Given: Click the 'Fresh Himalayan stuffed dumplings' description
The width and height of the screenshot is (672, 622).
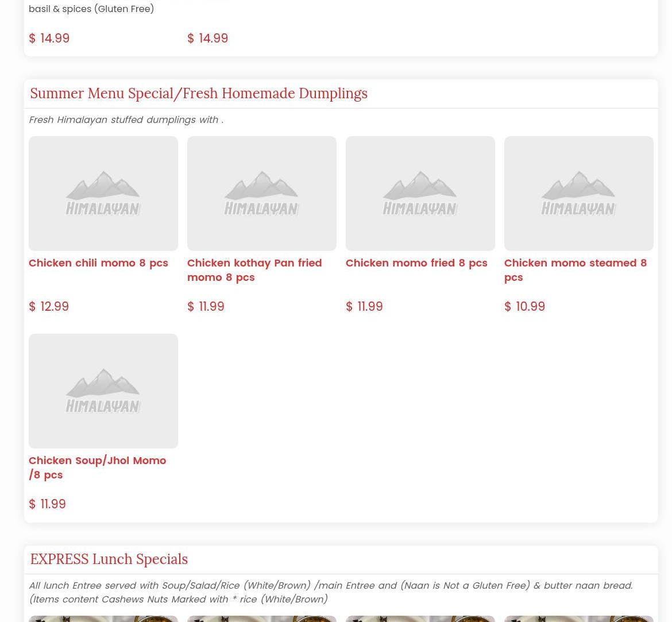Looking at the screenshot, I should point(126,120).
